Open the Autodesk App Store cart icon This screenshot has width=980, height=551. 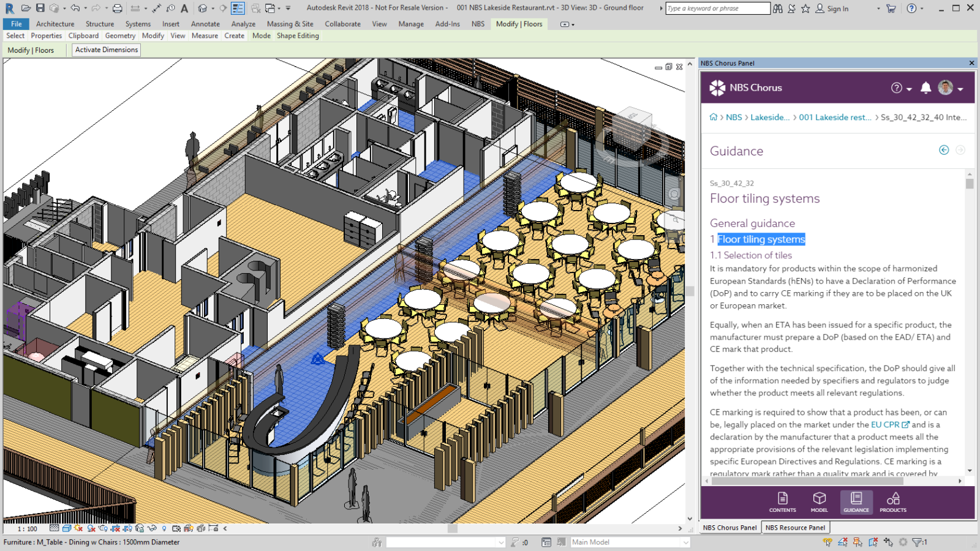tap(891, 9)
